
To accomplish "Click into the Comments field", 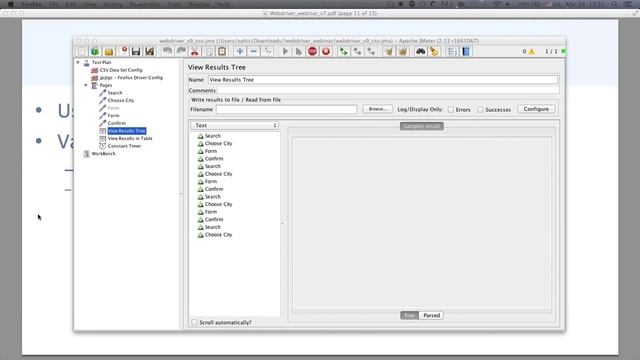I will [x=387, y=90].
